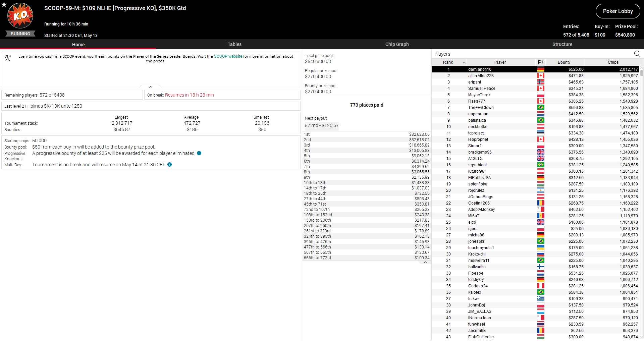
Task: Click eripsni's Norwegian flag
Action: coord(540,82)
